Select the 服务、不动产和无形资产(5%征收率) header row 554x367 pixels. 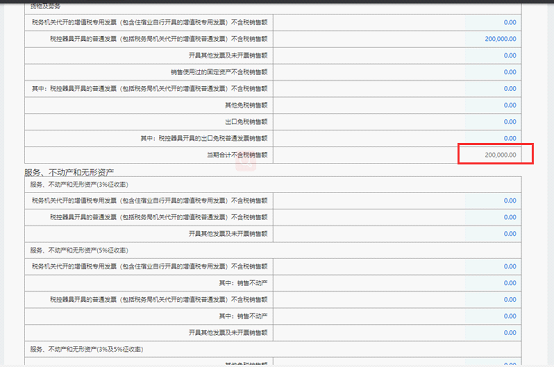pyautogui.click(x=273, y=250)
